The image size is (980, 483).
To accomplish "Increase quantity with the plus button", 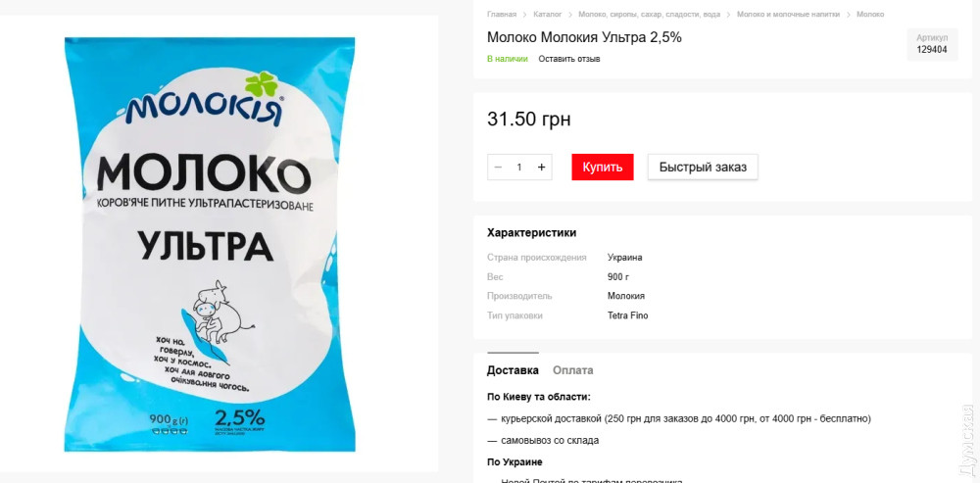I will tap(541, 168).
